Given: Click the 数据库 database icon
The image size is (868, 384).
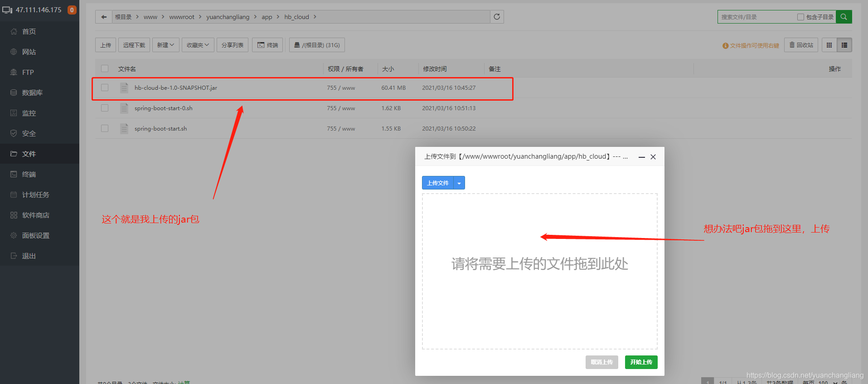Looking at the screenshot, I should pyautogui.click(x=14, y=92).
